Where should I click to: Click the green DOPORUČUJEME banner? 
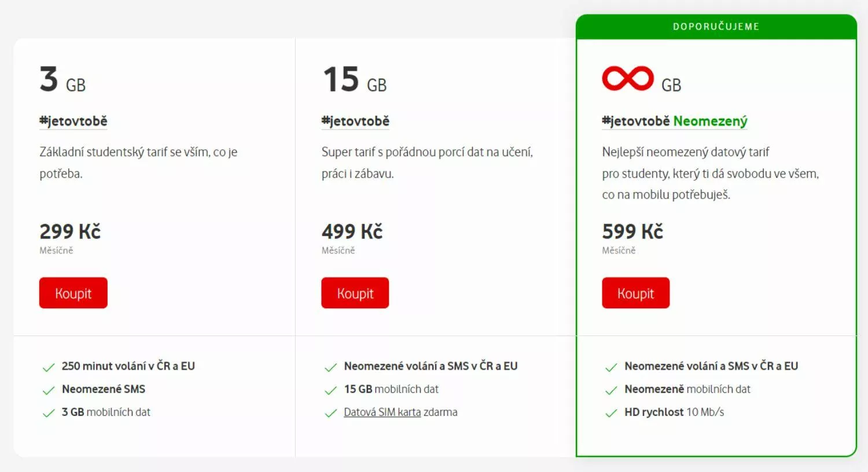pyautogui.click(x=716, y=27)
